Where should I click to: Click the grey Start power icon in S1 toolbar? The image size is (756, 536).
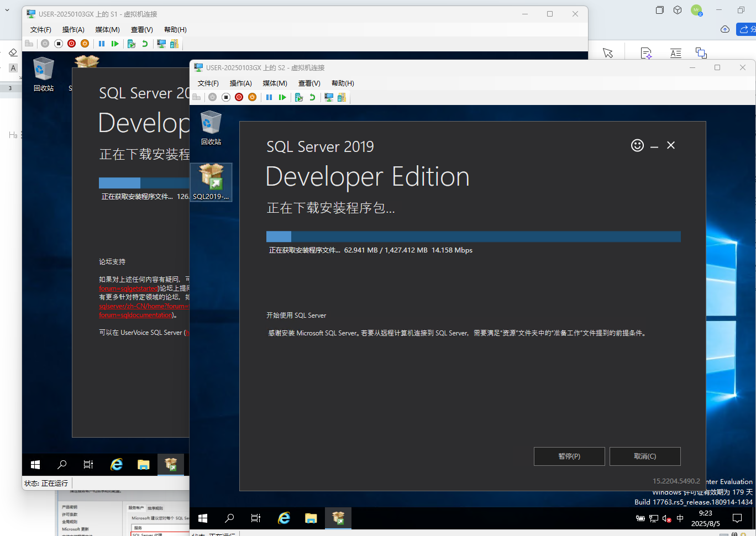click(45, 44)
